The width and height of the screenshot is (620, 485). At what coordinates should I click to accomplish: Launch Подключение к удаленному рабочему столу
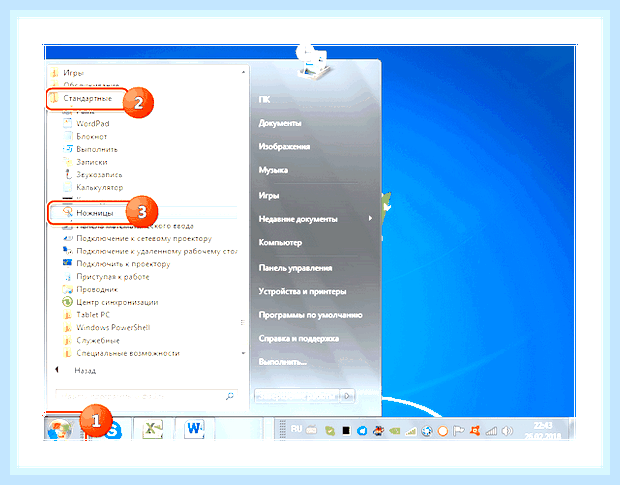tap(150, 251)
